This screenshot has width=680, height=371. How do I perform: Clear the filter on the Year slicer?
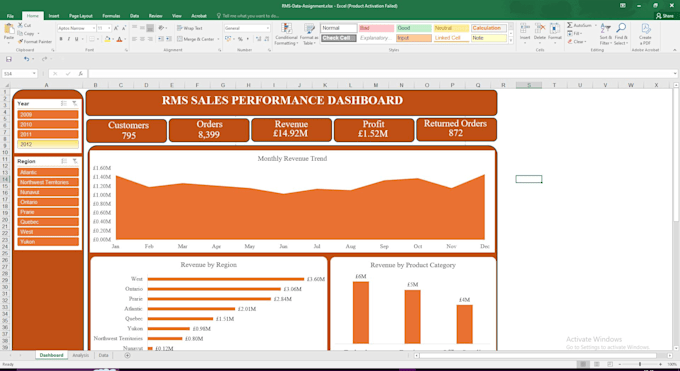[x=75, y=103]
